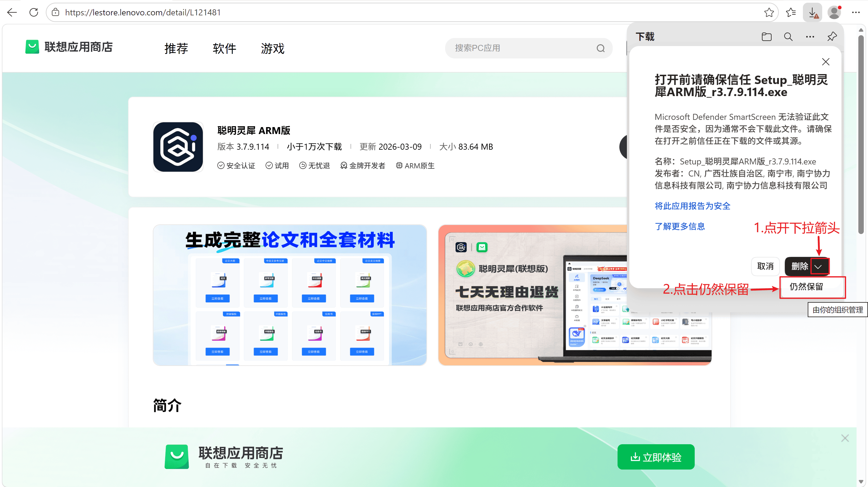
Task: Click the 小于1万次下载 text
Action: pos(314,147)
